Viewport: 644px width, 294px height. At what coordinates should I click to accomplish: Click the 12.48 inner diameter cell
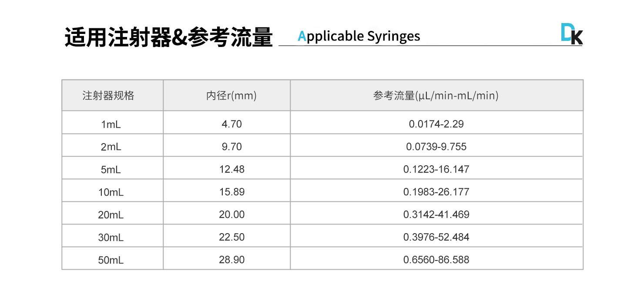(231, 170)
